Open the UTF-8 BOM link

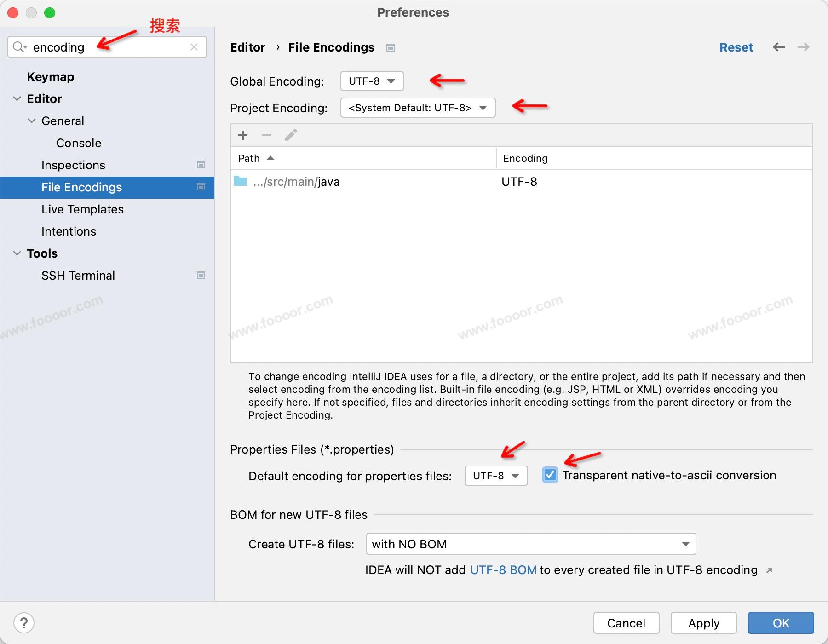[503, 570]
